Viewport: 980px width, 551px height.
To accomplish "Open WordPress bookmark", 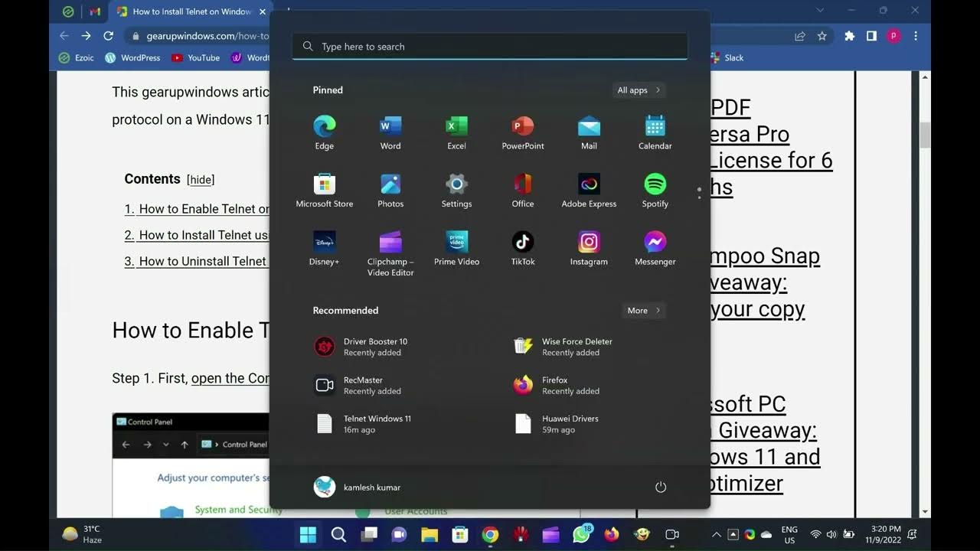I will pyautogui.click(x=133, y=57).
